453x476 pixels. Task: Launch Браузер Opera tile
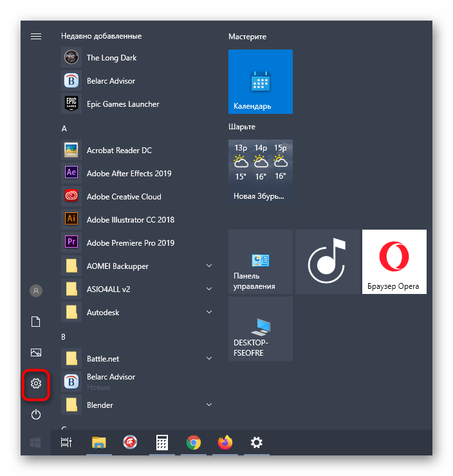click(394, 262)
